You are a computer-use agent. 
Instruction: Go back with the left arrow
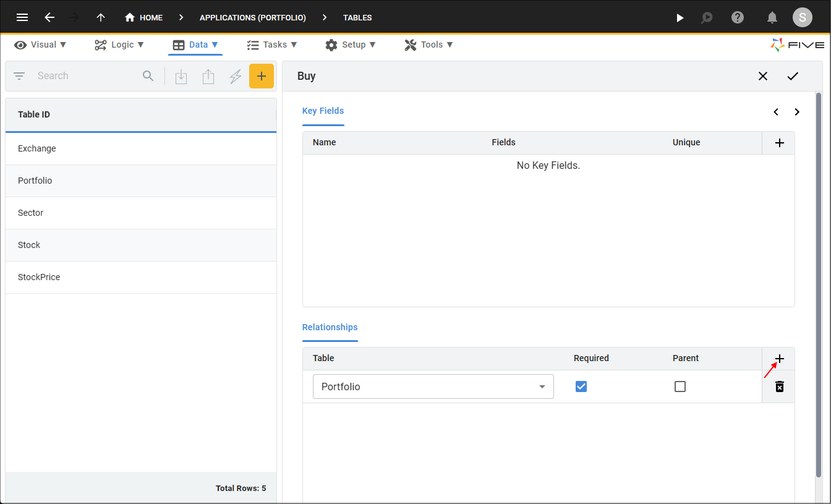pyautogui.click(x=49, y=17)
